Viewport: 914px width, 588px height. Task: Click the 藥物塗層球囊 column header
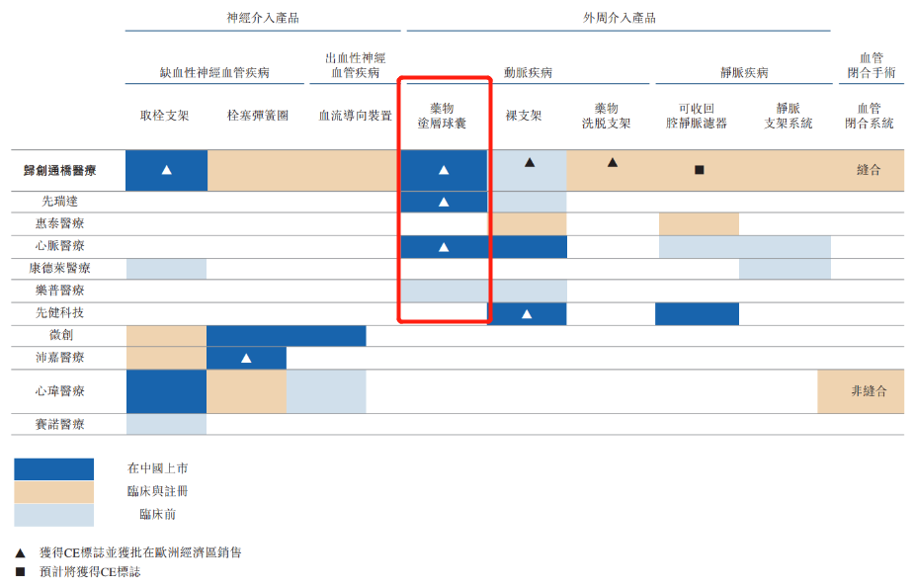[442, 116]
